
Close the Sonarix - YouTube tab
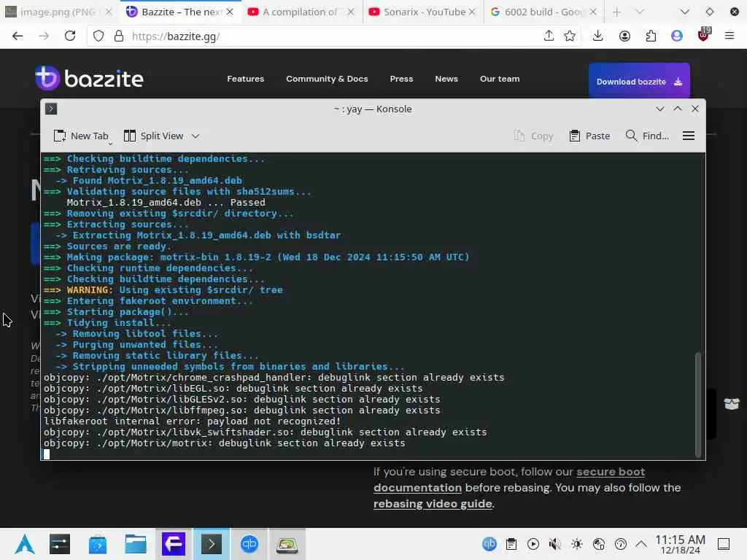coord(472,12)
